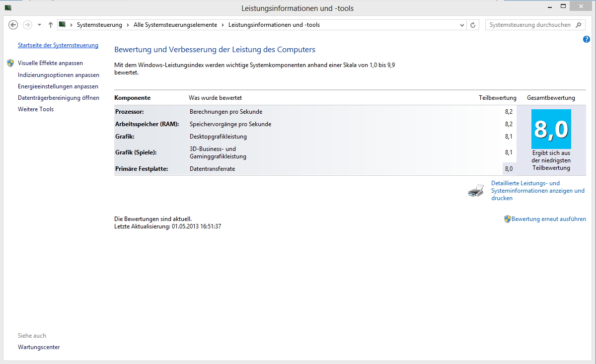
Task: Open Weitere Tools link
Action: 36,109
